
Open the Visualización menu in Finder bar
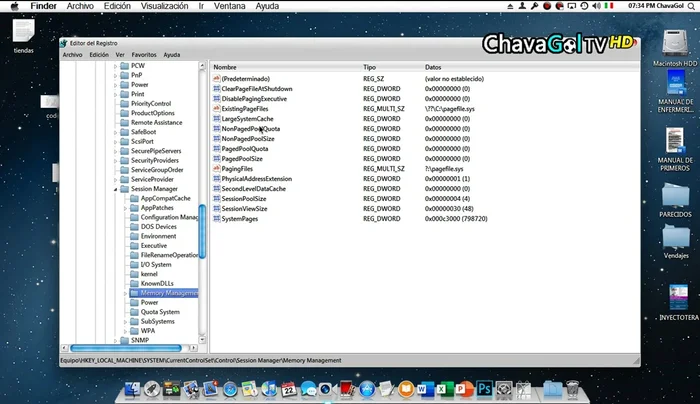click(x=164, y=6)
